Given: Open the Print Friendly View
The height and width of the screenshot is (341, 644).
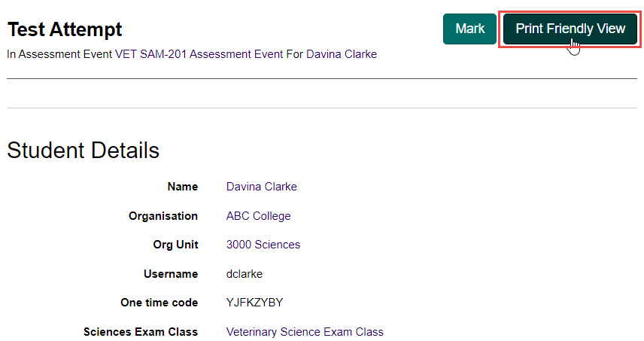Looking at the screenshot, I should [x=570, y=29].
